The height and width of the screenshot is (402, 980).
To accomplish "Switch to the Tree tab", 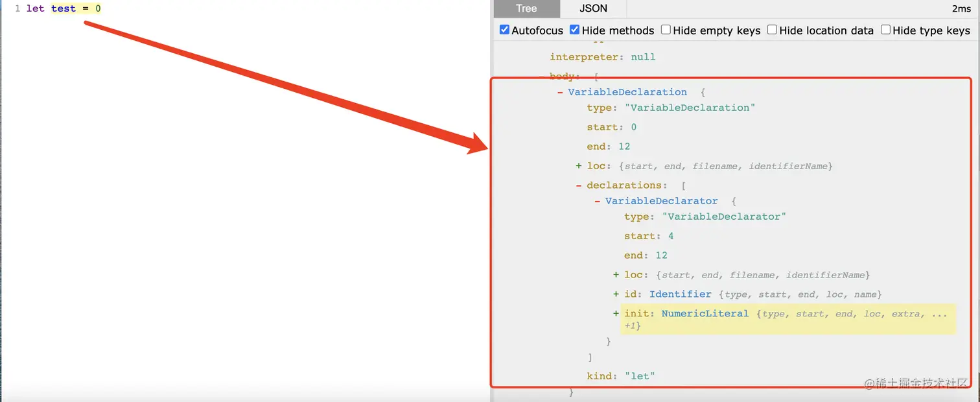I will 526,8.
